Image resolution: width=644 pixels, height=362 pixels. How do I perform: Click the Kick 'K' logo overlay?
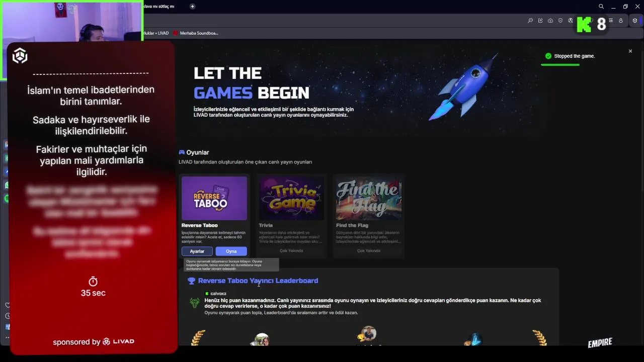(x=584, y=25)
